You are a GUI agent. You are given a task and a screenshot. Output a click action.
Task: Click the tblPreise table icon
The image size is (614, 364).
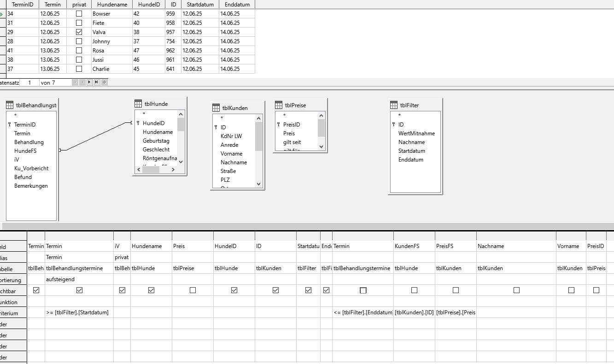(x=279, y=105)
